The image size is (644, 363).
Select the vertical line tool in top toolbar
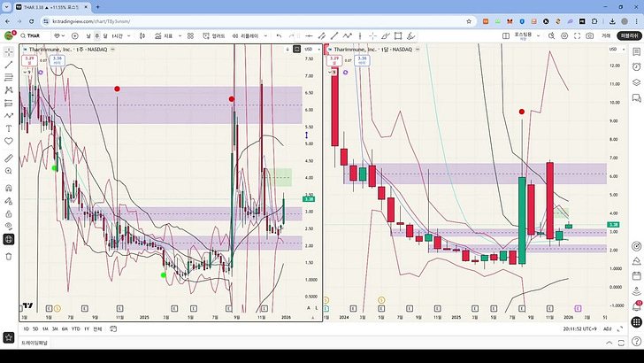click(360, 35)
